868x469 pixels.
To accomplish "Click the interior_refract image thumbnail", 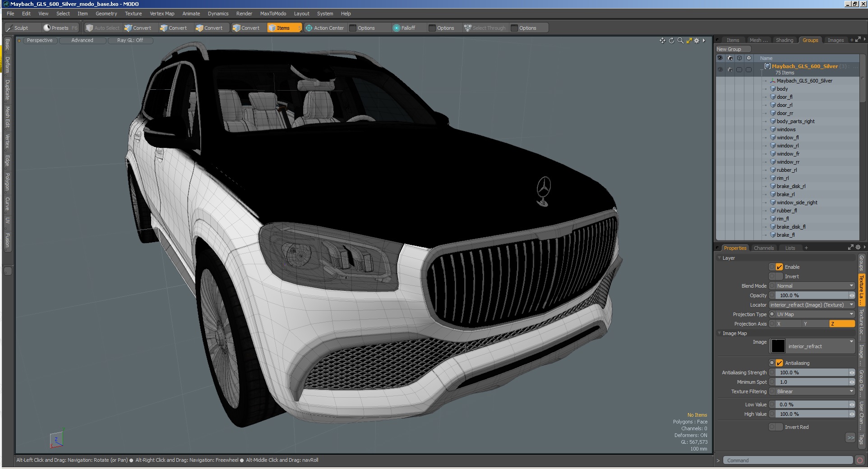I will coord(778,346).
